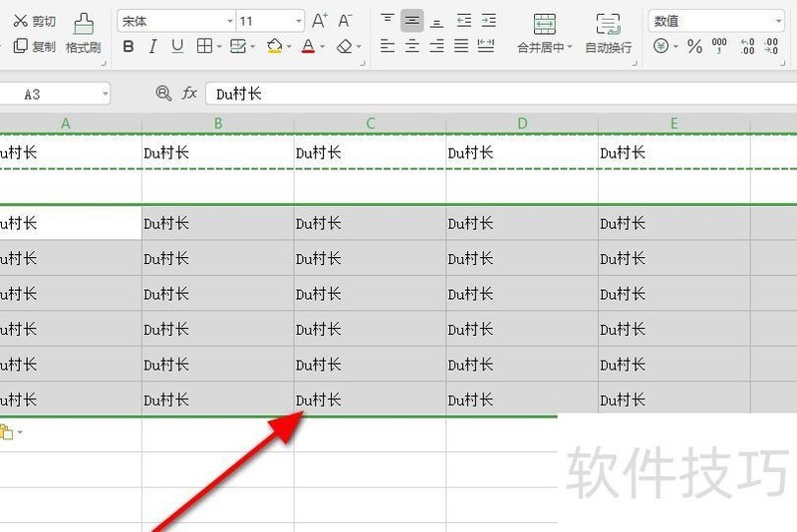Click the scissors Cut (剪切) icon
The image size is (797, 532).
coord(20,21)
